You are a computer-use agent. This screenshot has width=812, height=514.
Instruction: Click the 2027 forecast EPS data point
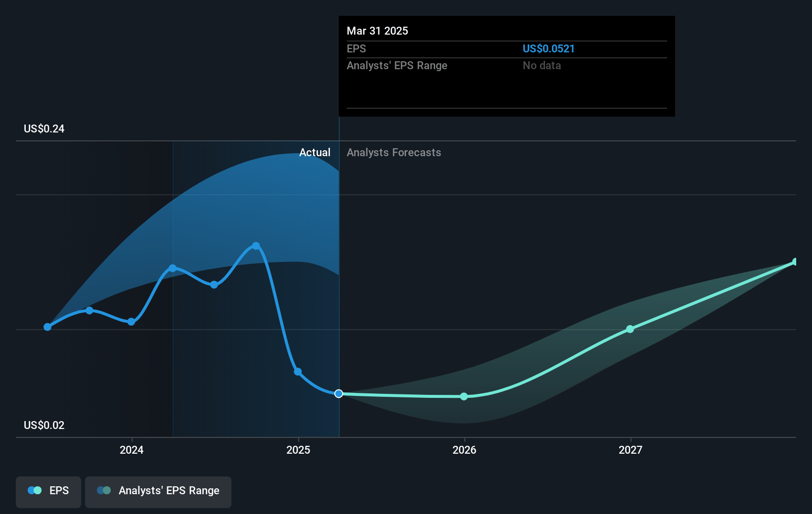630,329
